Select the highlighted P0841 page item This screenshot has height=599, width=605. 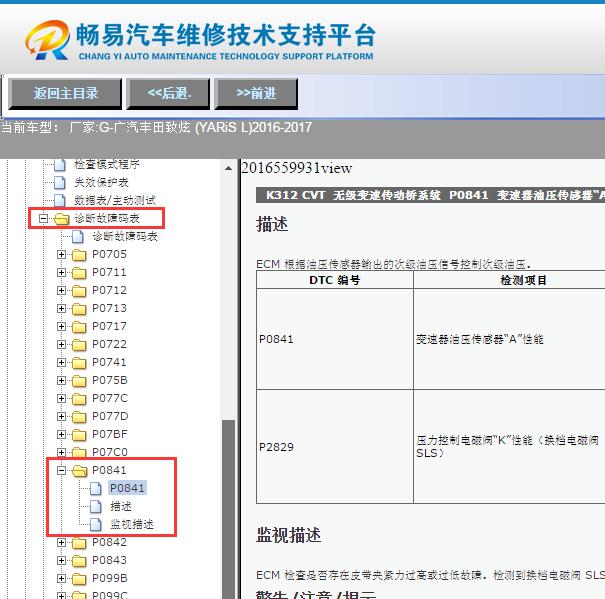pyautogui.click(x=127, y=488)
